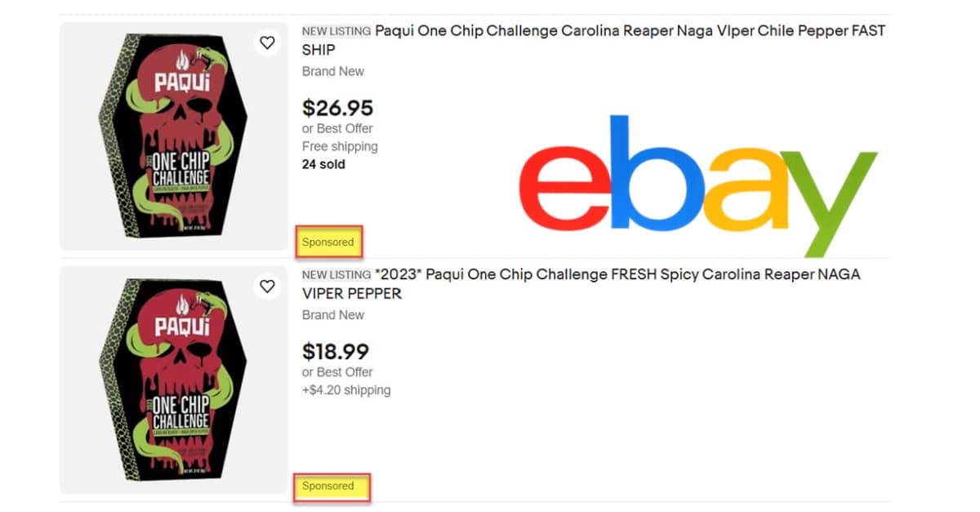Select 'or Best Offer' under the $26.95 price
This screenshot has height=512, width=980.
click(x=337, y=128)
